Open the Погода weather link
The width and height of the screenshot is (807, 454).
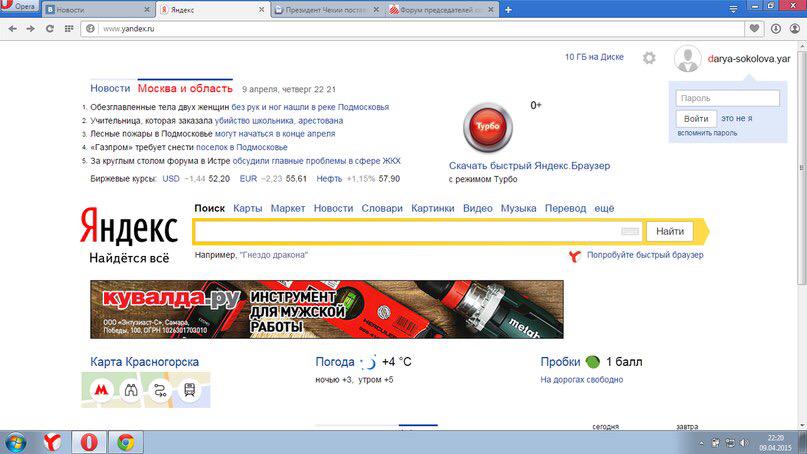(335, 362)
